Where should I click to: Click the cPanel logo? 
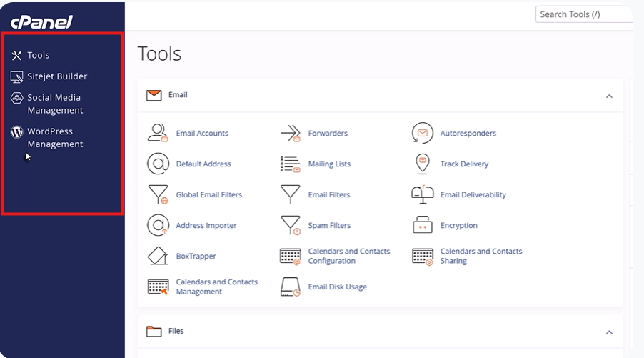pyautogui.click(x=41, y=22)
